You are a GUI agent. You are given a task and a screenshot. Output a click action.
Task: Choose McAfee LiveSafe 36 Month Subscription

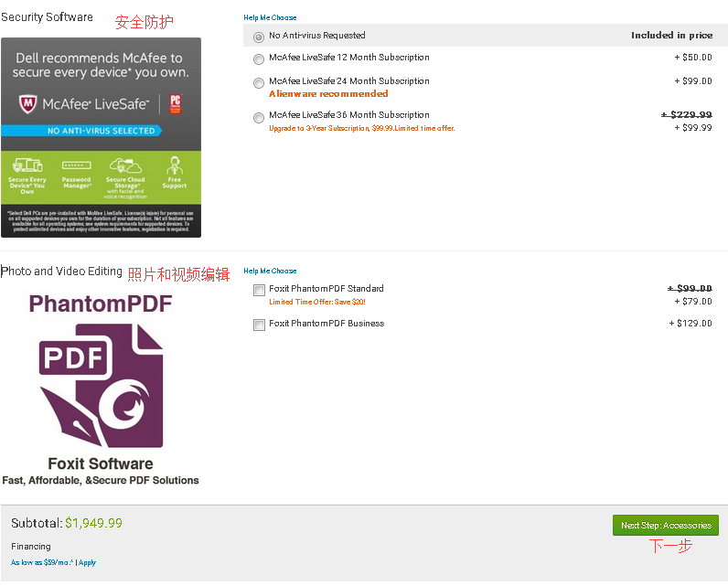[x=259, y=117]
